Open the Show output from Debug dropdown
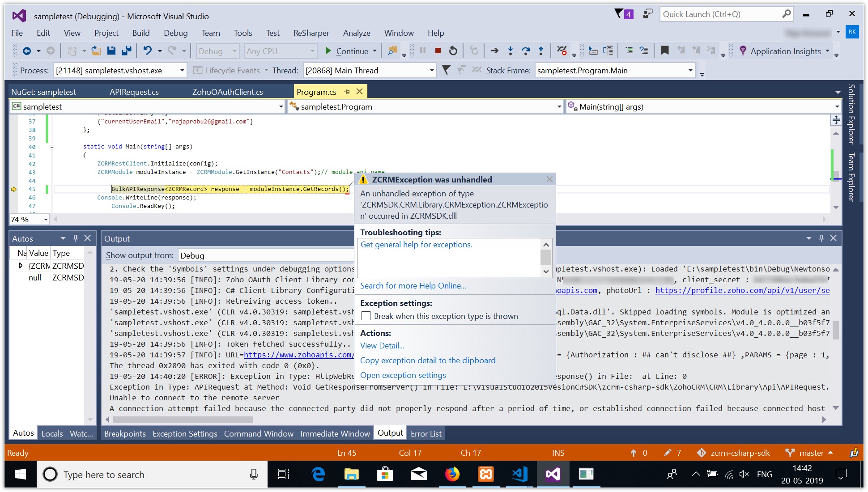Viewport: 868px width, 492px height. pos(266,255)
